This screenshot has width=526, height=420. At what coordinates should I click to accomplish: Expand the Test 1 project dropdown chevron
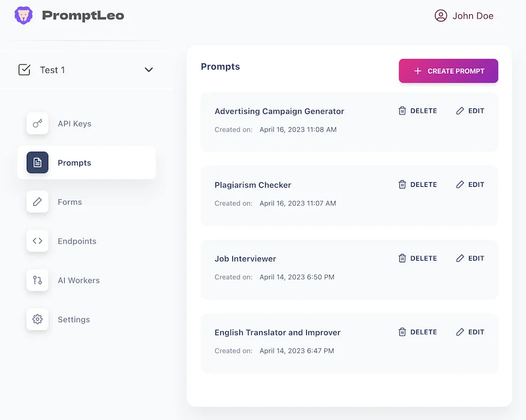pyautogui.click(x=148, y=70)
